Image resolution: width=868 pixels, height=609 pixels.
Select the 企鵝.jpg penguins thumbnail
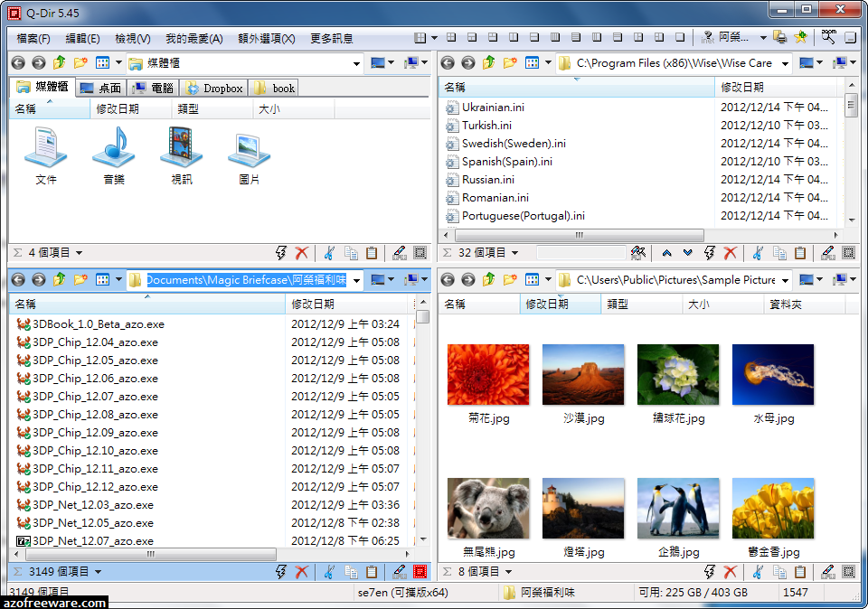click(x=678, y=517)
